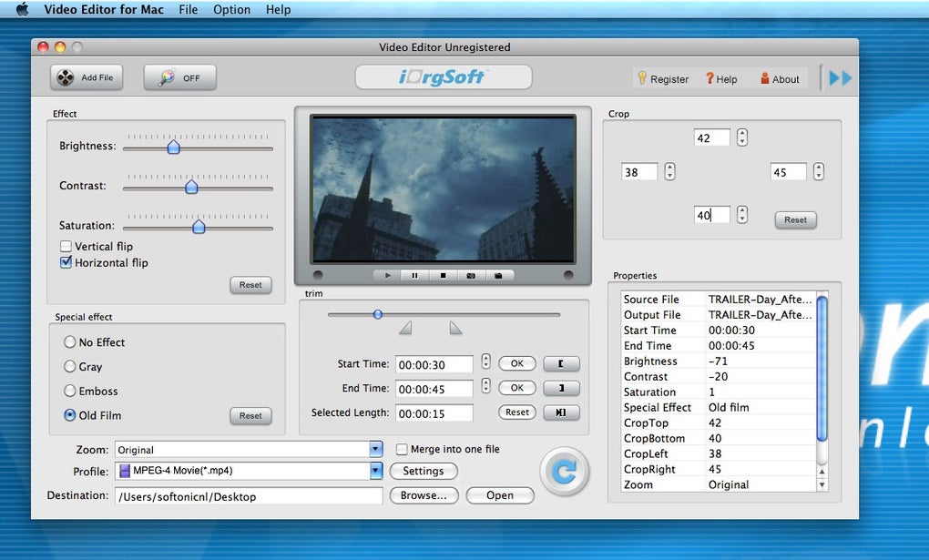
Task: Click the Brightness slider handle
Action: [x=173, y=147]
